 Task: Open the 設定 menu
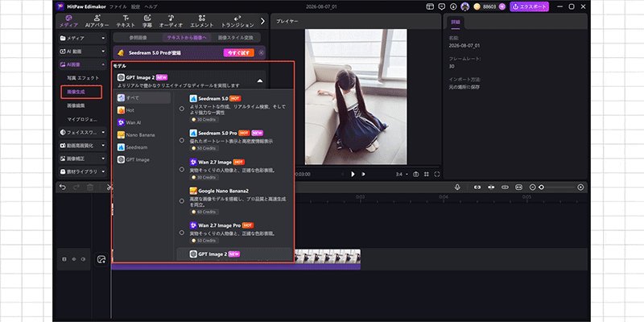coord(135,7)
